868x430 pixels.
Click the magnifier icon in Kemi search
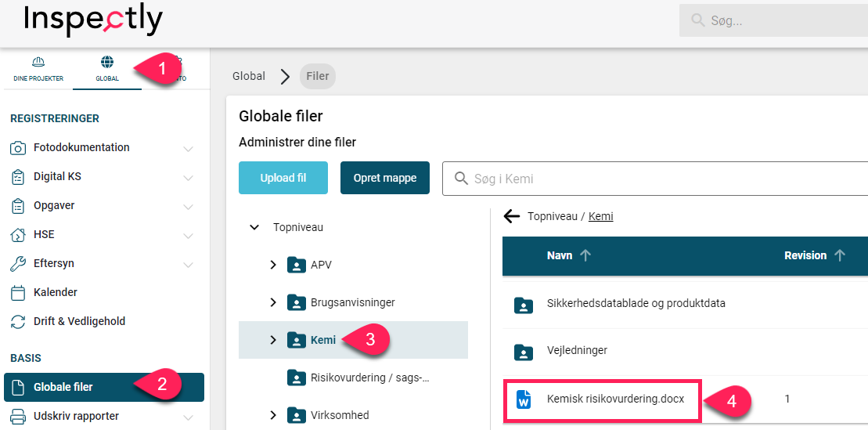[460, 179]
